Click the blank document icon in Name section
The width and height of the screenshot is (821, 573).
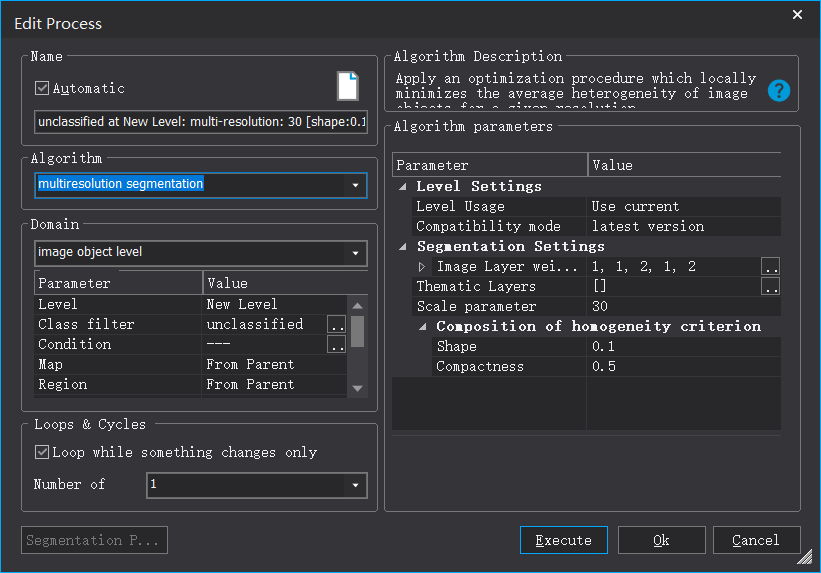347,86
